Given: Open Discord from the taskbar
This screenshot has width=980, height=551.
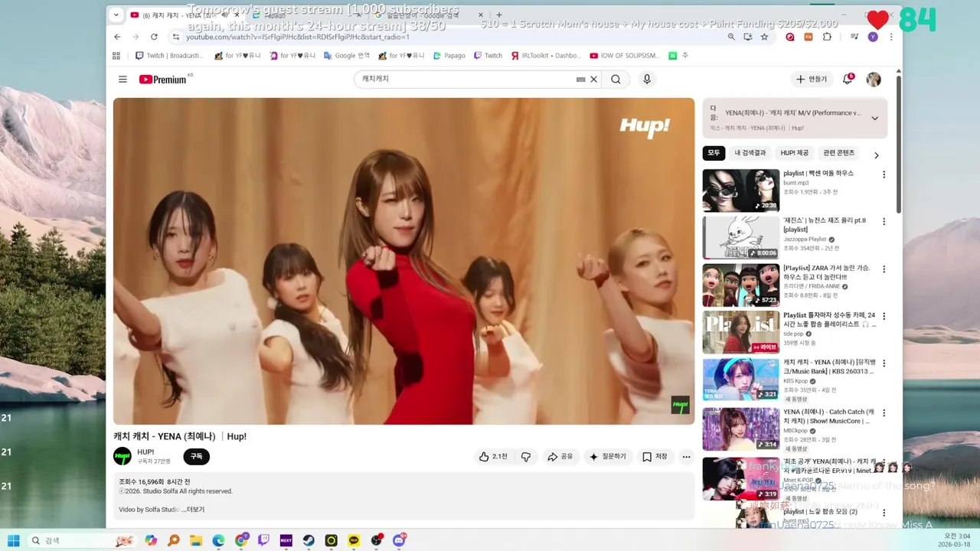Looking at the screenshot, I should coord(399,540).
